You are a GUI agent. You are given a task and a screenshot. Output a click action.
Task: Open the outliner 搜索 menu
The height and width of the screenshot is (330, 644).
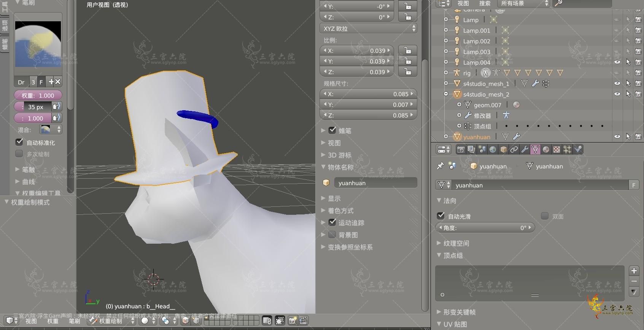coord(485,3)
